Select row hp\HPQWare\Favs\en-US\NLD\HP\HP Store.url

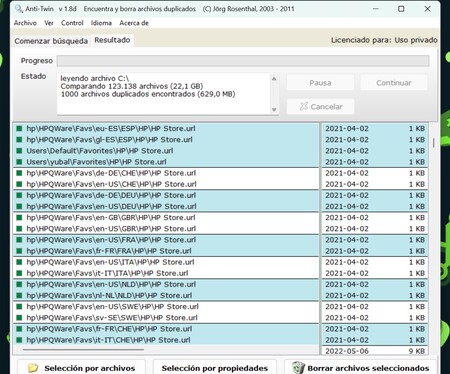click(x=166, y=284)
